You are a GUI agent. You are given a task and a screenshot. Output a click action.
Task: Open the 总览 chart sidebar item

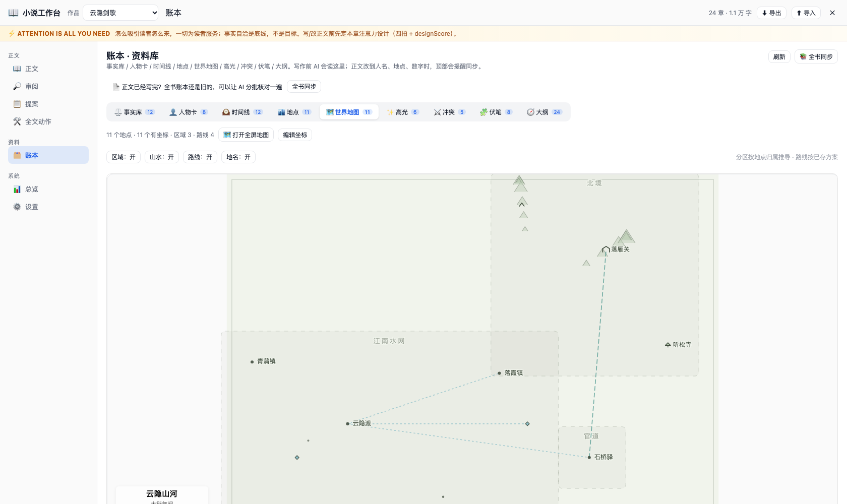(x=48, y=189)
